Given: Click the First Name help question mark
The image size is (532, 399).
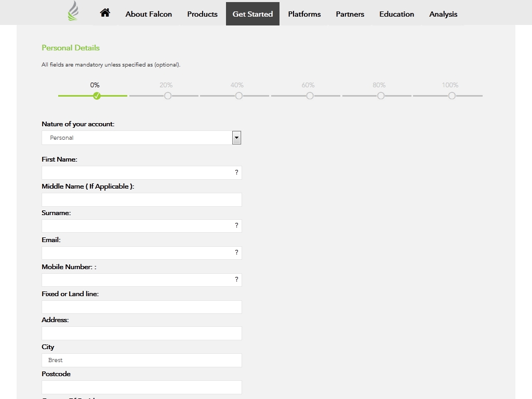Looking at the screenshot, I should click(236, 172).
